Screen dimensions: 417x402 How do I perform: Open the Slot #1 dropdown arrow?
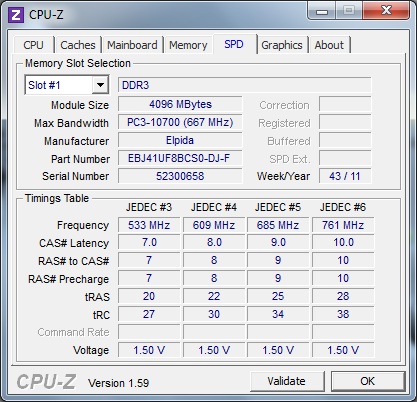point(100,85)
